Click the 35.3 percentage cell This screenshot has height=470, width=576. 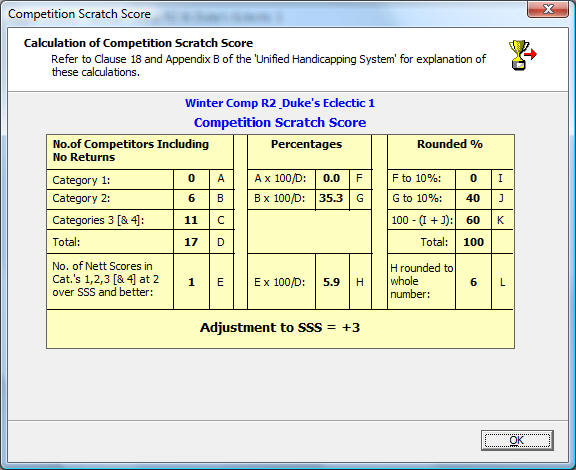[x=332, y=199]
